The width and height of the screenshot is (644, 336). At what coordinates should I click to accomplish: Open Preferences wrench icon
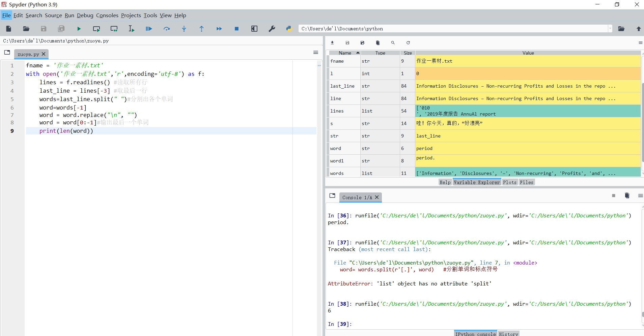[272, 29]
